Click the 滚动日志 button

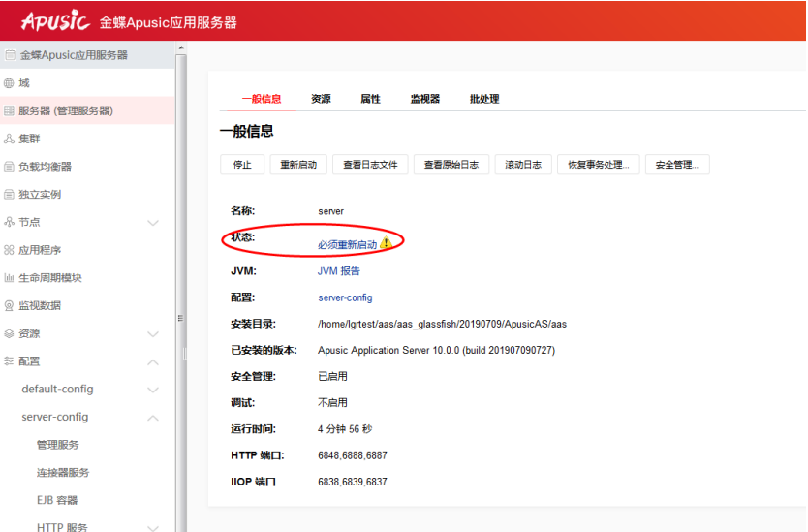click(523, 165)
